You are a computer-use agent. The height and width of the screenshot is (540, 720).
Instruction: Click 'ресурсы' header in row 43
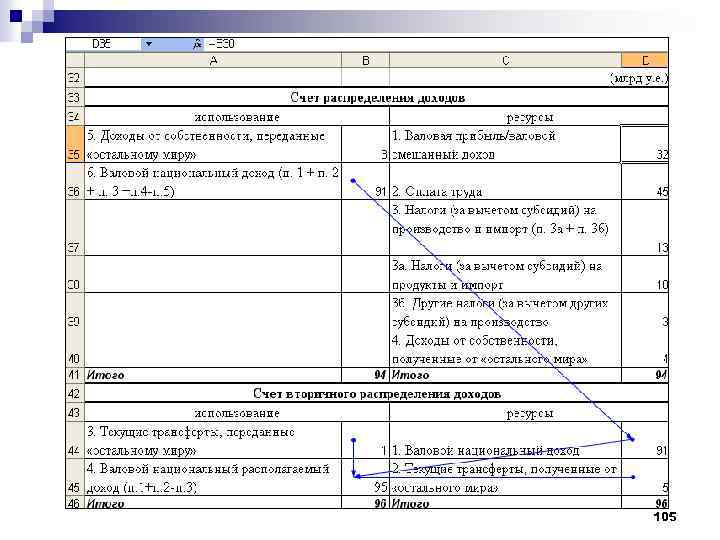point(529,412)
